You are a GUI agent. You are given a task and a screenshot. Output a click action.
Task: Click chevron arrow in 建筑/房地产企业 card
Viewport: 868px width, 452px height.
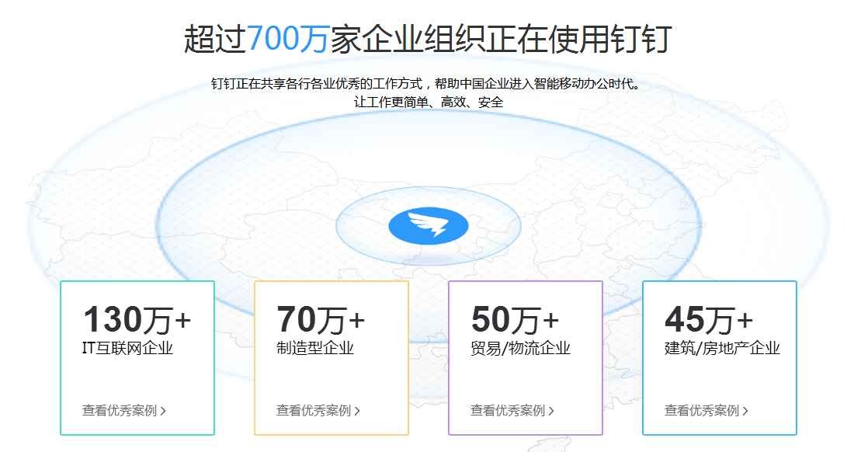745,411
